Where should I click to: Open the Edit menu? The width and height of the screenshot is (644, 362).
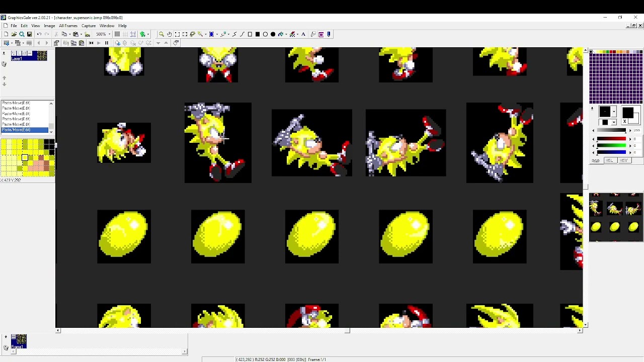point(24,26)
